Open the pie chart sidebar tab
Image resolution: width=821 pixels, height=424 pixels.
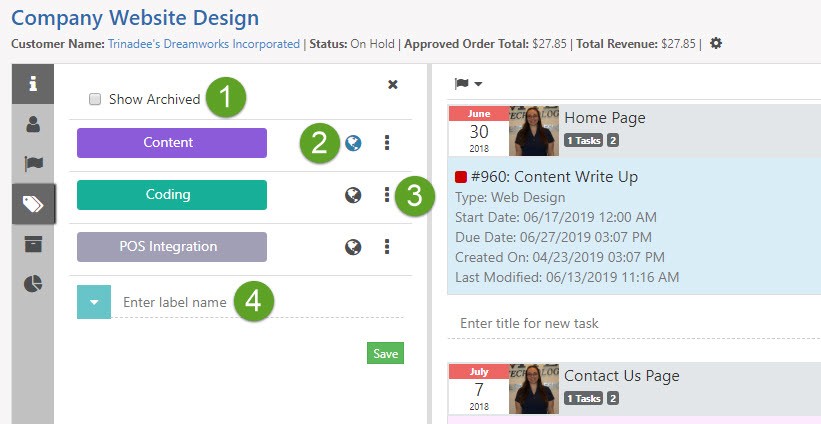click(x=33, y=284)
